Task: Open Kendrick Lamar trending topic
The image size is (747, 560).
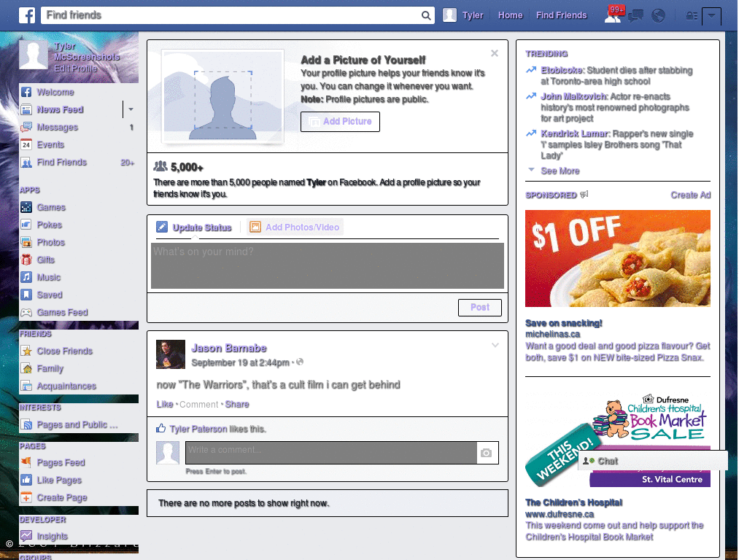Action: (x=575, y=134)
